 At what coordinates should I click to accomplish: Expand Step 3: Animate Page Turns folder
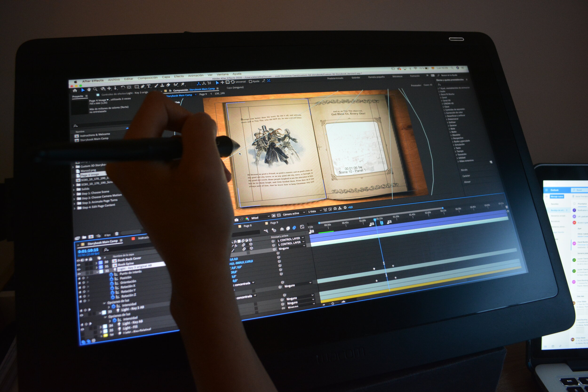[x=74, y=204]
